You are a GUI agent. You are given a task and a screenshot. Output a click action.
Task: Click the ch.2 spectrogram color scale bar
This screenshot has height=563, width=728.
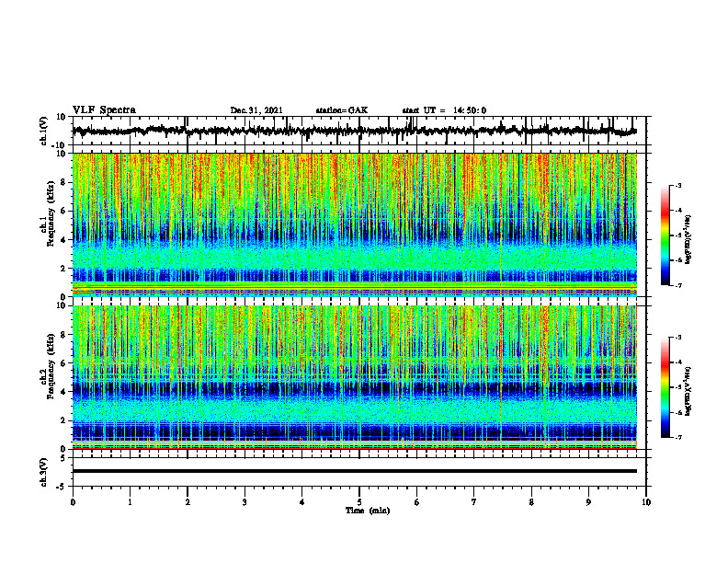click(665, 387)
